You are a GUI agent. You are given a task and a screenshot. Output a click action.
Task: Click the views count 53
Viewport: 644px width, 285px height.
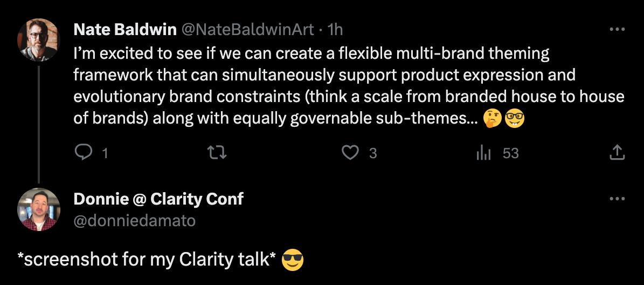[510, 153]
